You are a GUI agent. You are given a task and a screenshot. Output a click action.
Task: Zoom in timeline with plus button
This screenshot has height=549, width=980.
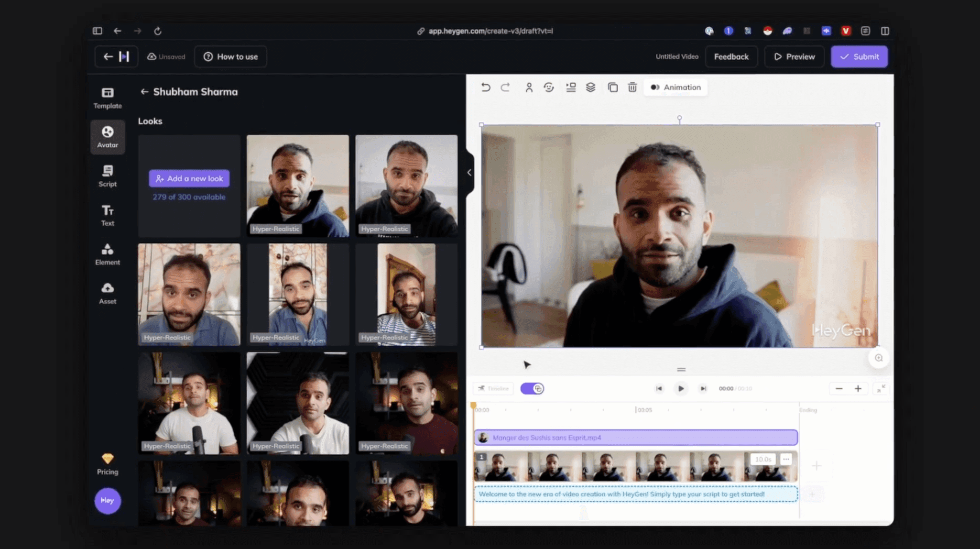pyautogui.click(x=858, y=388)
